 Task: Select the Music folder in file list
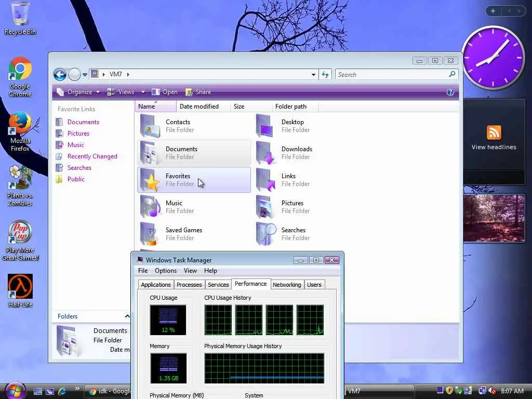click(194, 207)
